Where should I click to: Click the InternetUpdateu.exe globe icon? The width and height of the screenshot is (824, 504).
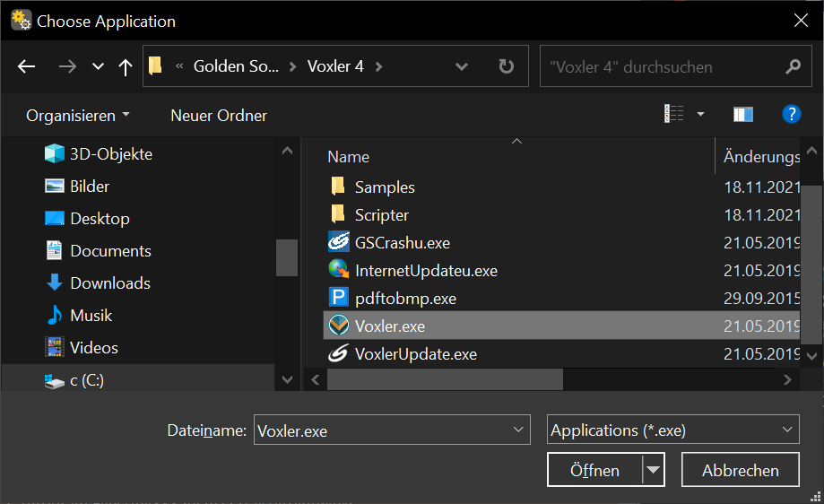pos(338,269)
